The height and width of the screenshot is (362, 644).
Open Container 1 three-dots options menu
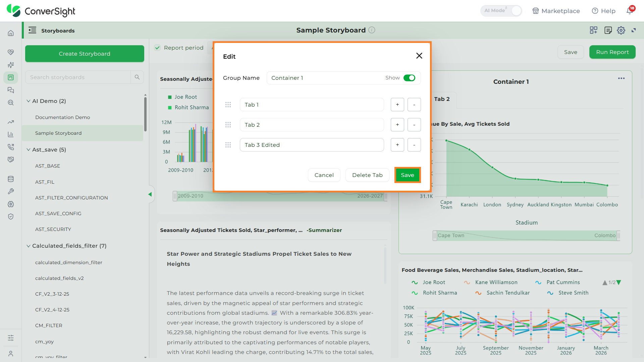tap(621, 78)
